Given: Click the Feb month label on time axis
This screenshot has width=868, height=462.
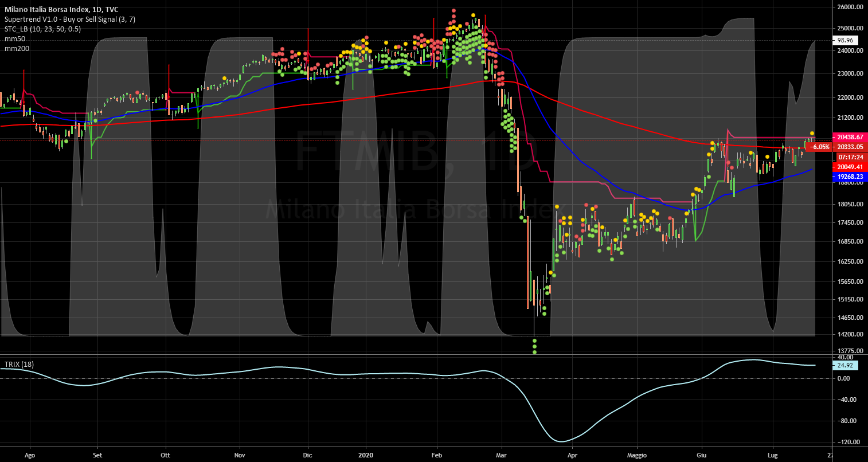Looking at the screenshot, I should click(436, 455).
